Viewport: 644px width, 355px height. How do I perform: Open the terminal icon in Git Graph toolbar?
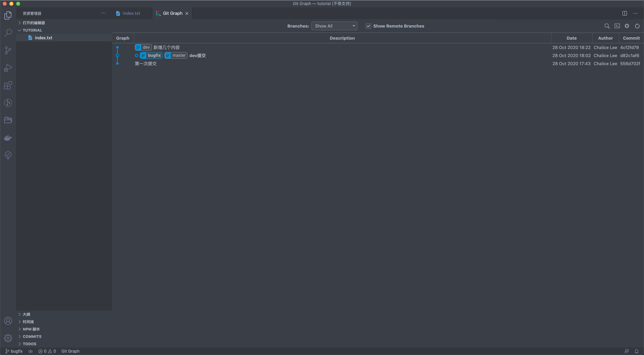click(x=617, y=26)
